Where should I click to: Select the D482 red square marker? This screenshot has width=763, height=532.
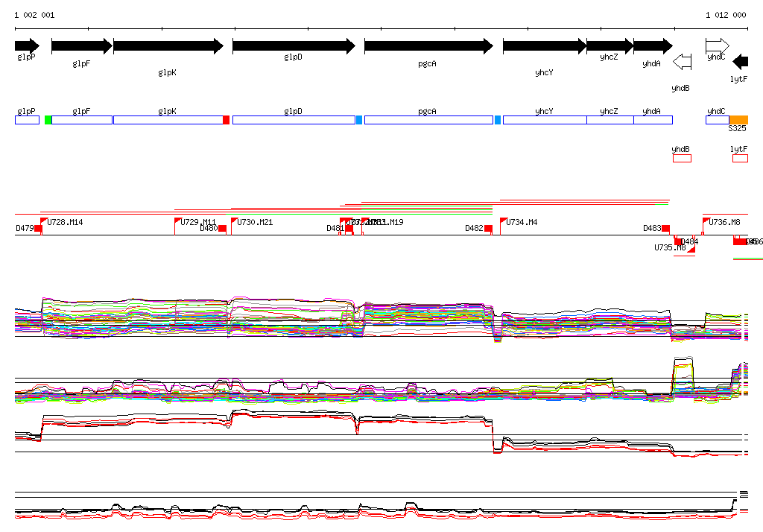[x=489, y=229]
